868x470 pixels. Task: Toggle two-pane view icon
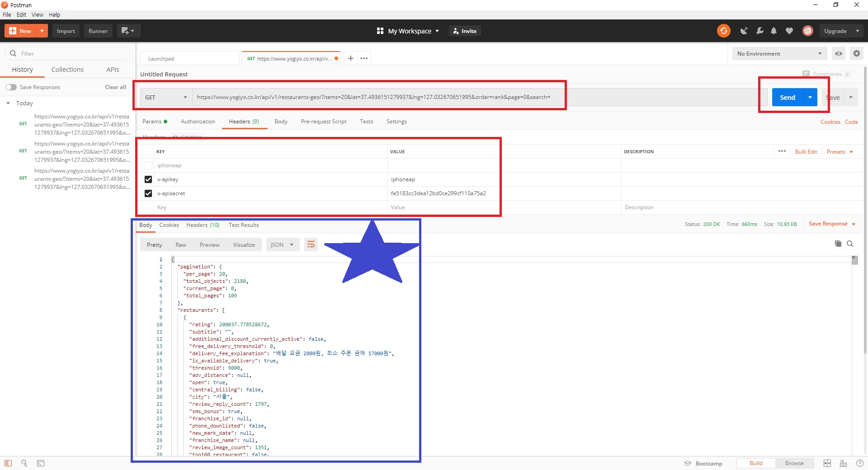click(x=827, y=463)
